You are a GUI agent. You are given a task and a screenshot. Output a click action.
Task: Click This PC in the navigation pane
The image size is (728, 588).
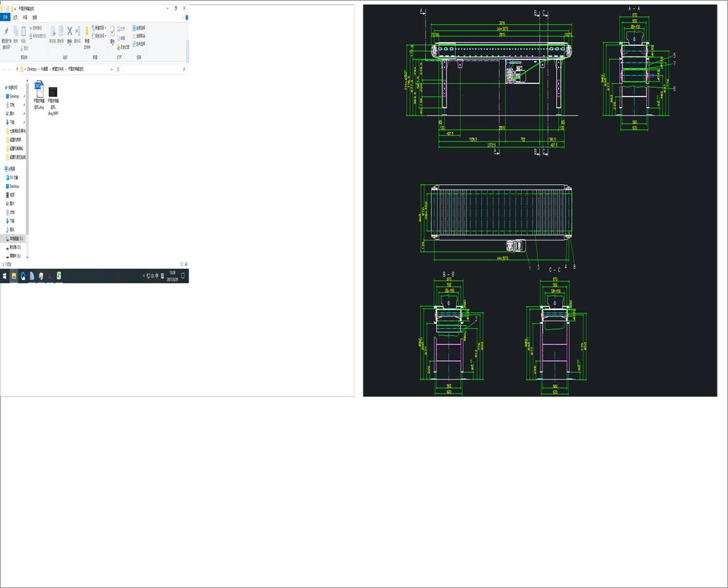click(10, 169)
